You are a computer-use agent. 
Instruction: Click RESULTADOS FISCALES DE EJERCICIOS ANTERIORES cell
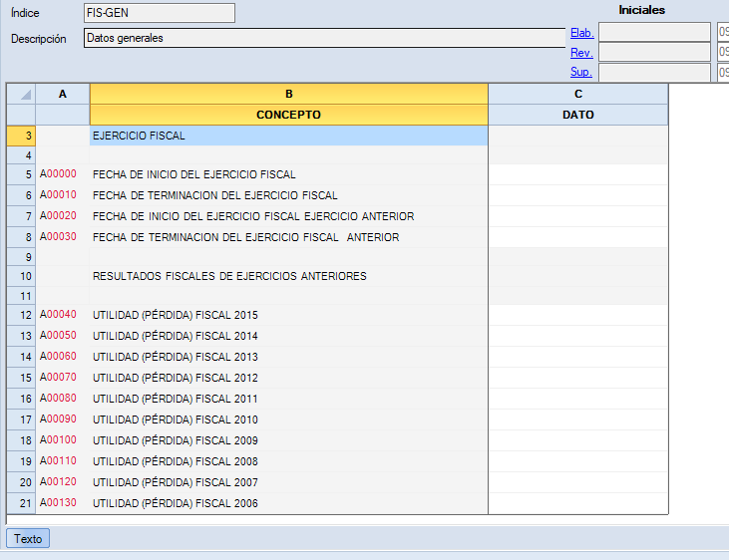(x=288, y=276)
